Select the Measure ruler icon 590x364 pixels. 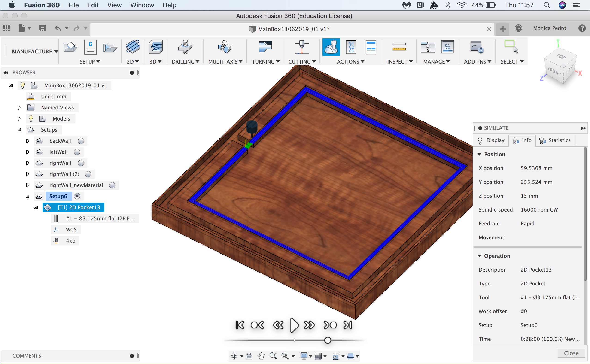coord(399,47)
